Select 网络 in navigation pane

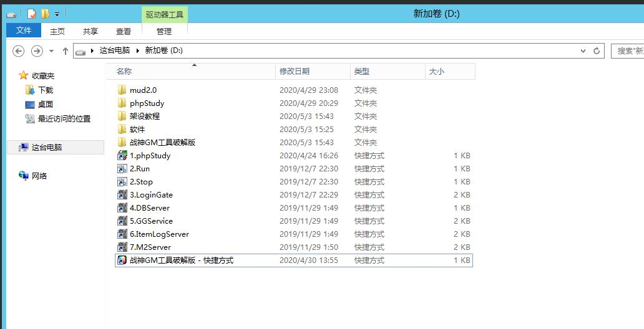point(39,176)
